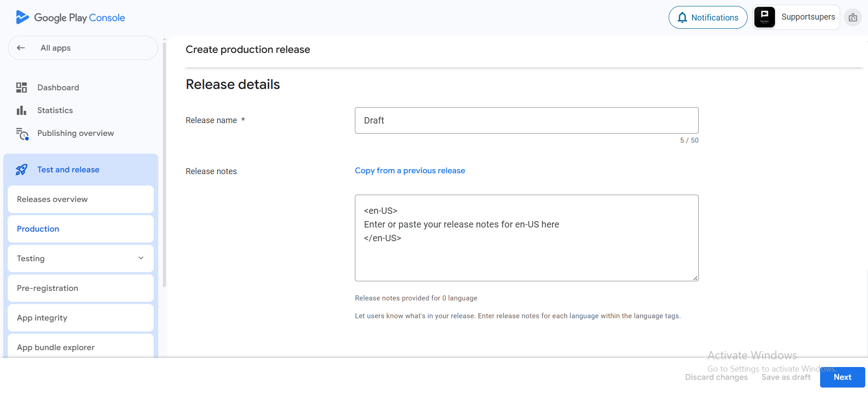Click the Google Play Console logo icon
This screenshot has height=393, width=868.
[22, 17]
